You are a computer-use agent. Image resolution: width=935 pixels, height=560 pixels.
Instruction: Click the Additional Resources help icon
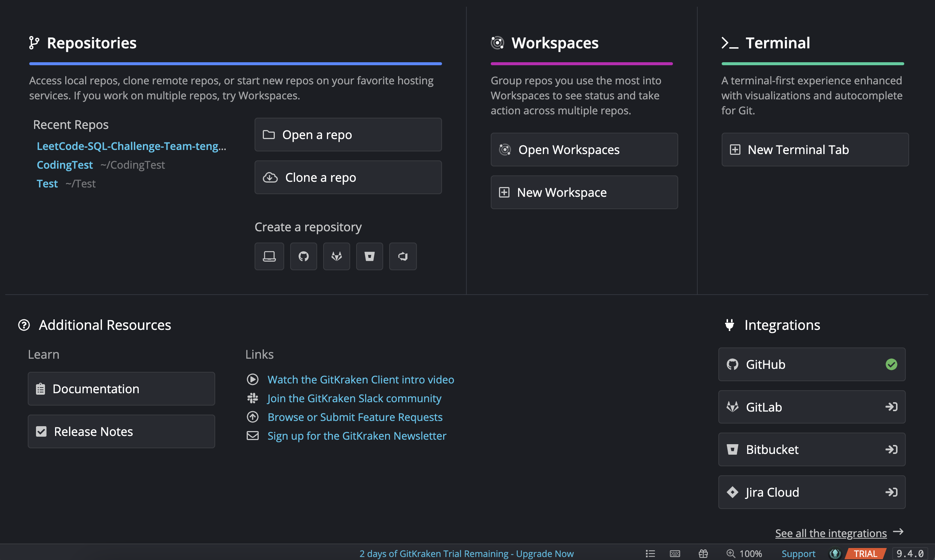(x=24, y=325)
